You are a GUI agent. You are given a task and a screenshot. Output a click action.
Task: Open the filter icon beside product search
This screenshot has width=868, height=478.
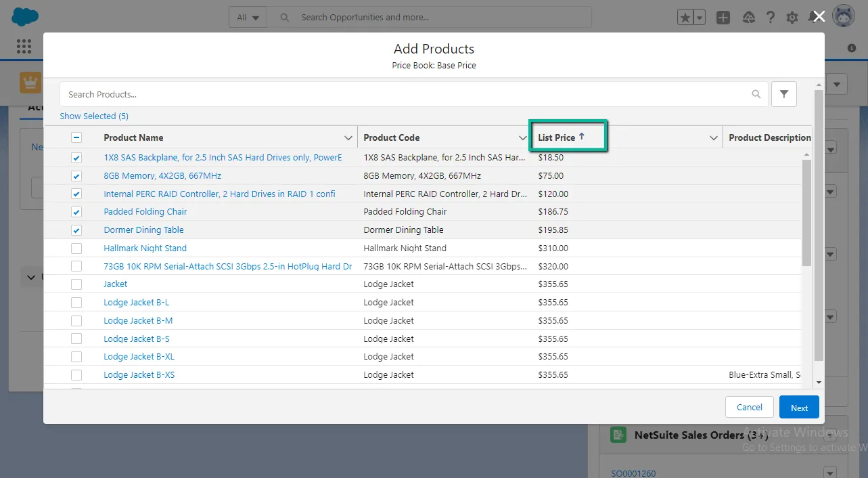pyautogui.click(x=783, y=94)
